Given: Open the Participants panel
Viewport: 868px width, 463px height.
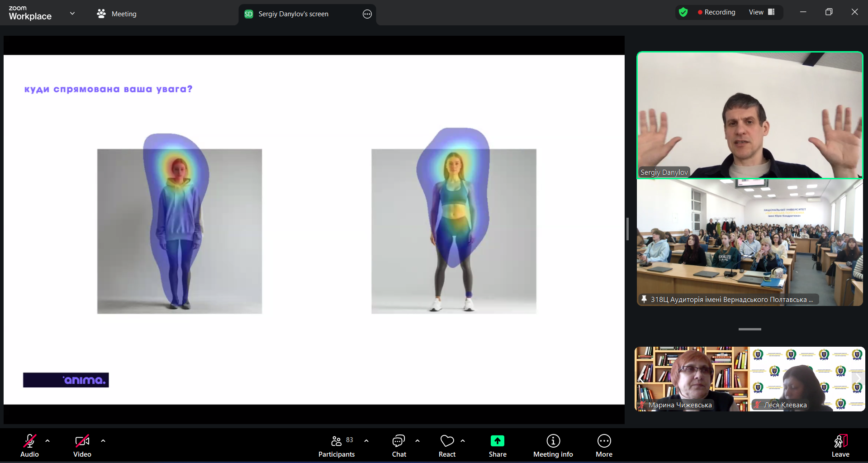Looking at the screenshot, I should (336, 446).
